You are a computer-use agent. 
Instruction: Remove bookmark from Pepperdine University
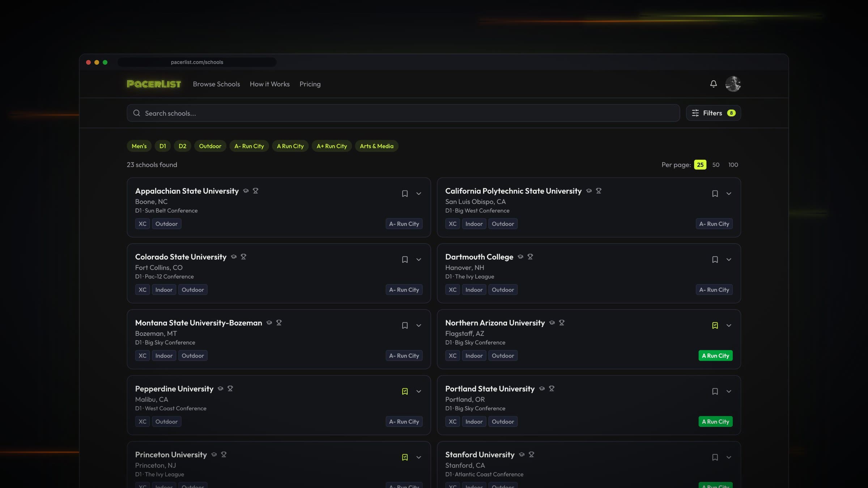405,391
